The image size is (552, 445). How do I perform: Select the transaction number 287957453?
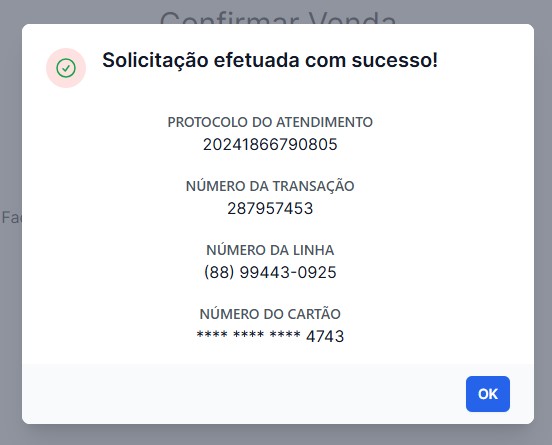pyautogui.click(x=270, y=208)
